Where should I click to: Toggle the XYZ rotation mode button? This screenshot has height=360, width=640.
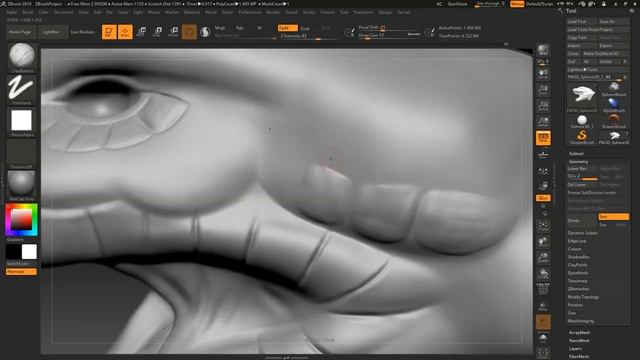[543, 198]
